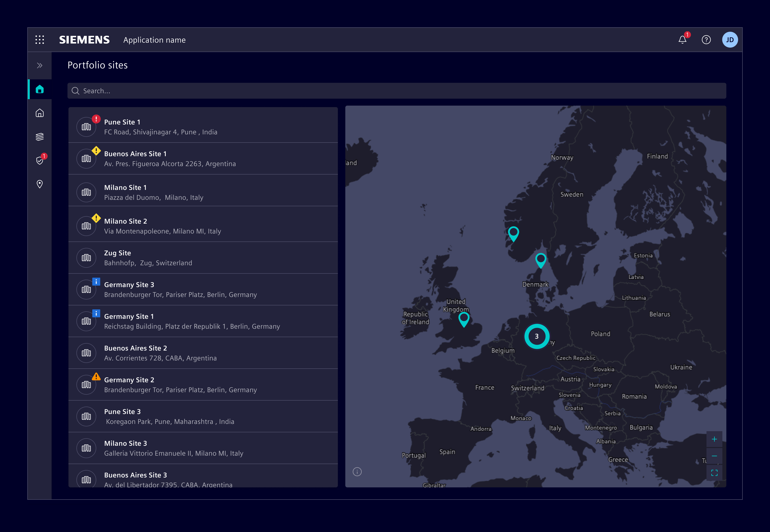The image size is (770, 532).
Task: Open Buenos Aires Site 1 entry
Action: [203, 159]
